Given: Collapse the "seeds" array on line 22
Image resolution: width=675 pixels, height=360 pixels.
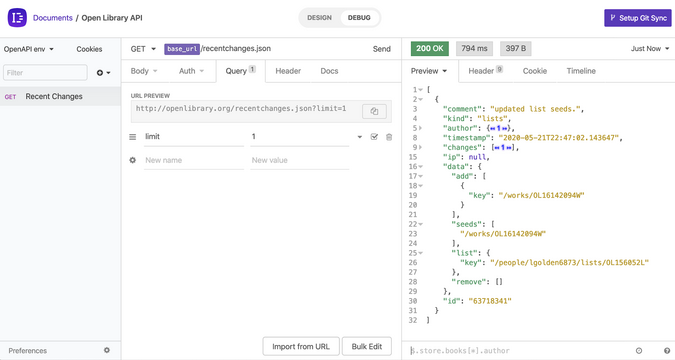Looking at the screenshot, I should point(421,224).
